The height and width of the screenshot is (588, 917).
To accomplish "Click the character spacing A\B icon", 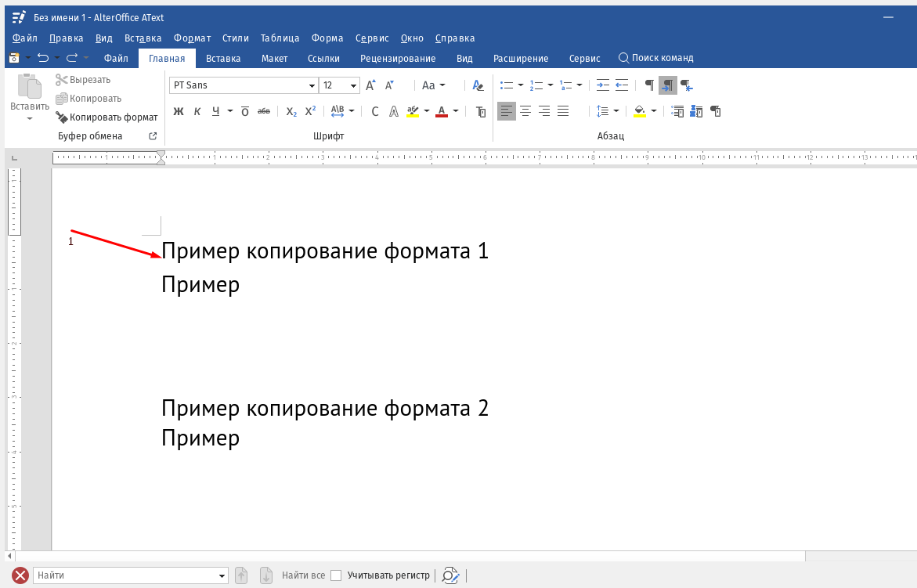I will pyautogui.click(x=338, y=111).
